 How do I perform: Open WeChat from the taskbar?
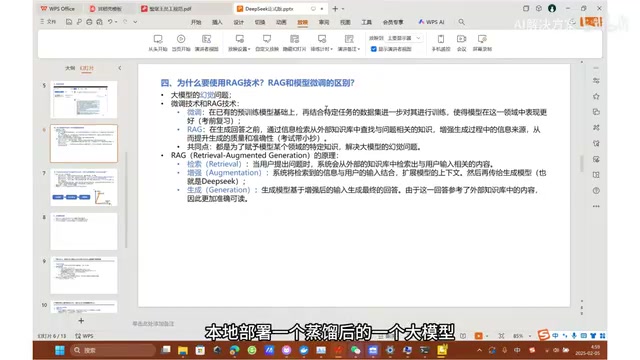tap(356, 350)
